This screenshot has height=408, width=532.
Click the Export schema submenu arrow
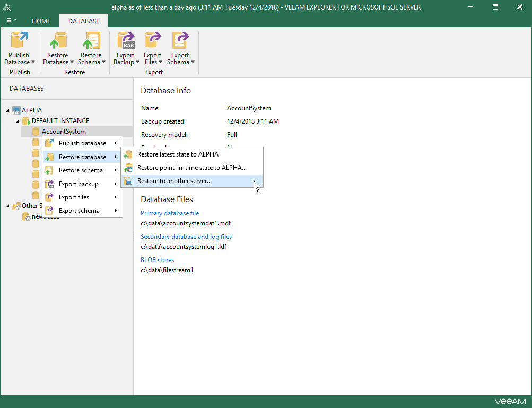(116, 211)
